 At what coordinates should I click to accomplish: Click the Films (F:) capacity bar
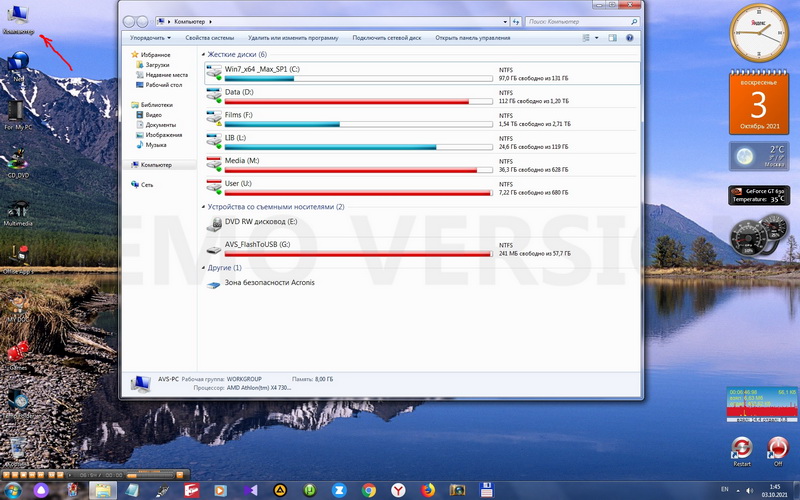point(358,124)
